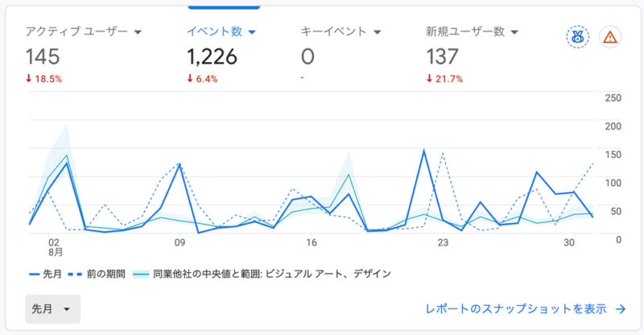Click the 02 8月 date label

(x=55, y=247)
